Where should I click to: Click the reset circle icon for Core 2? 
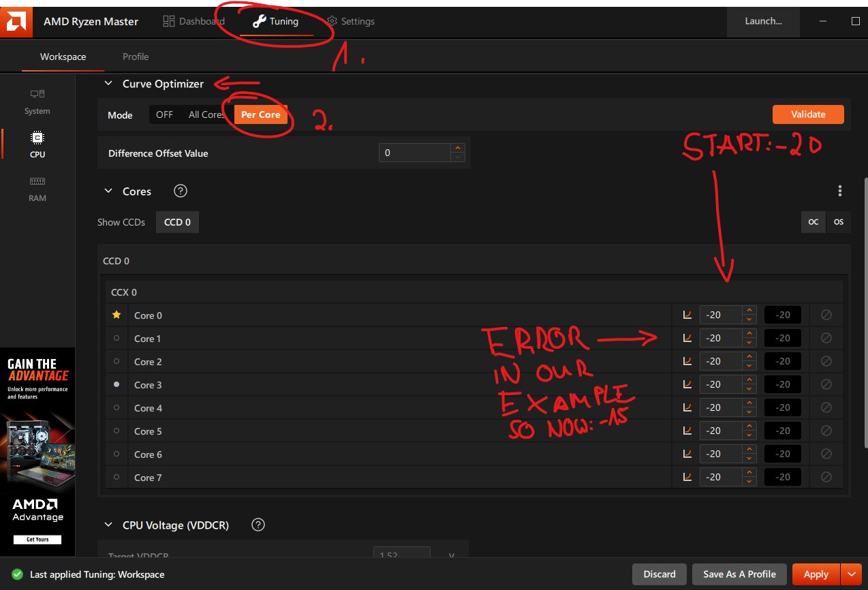pyautogui.click(x=826, y=361)
